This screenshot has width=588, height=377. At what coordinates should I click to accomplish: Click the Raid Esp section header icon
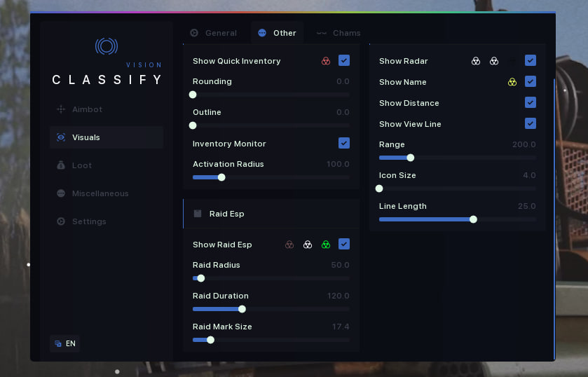[198, 214]
